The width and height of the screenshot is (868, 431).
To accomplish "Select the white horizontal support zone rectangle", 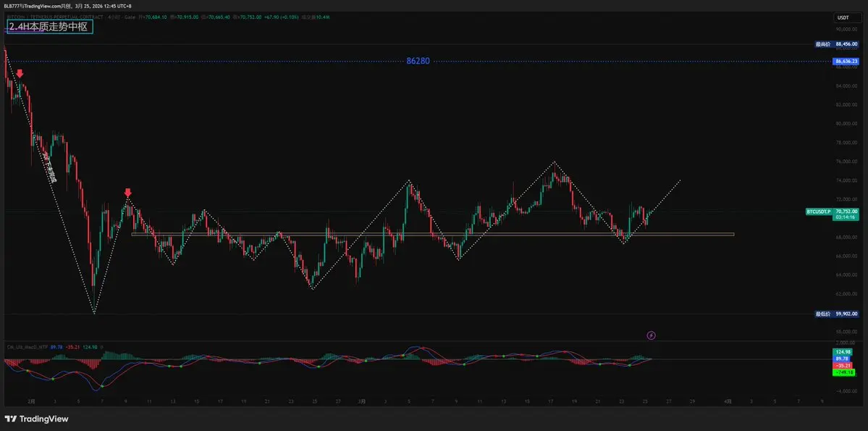I will click(x=433, y=235).
